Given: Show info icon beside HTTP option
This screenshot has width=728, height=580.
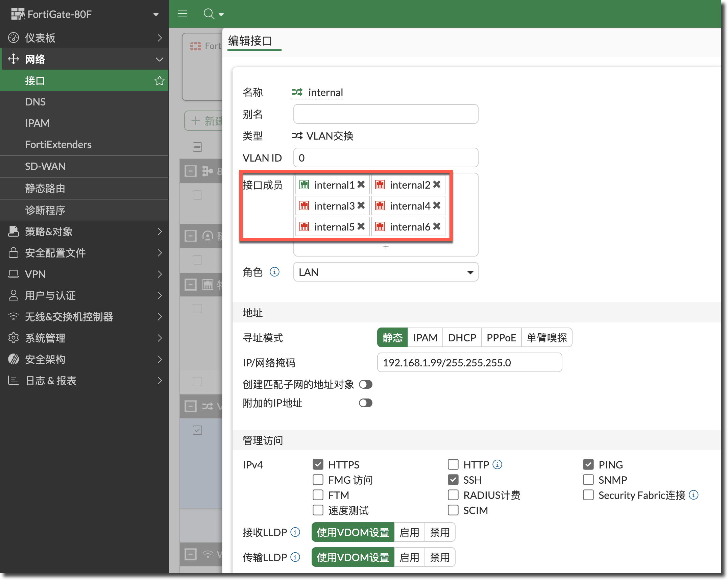Looking at the screenshot, I should pyautogui.click(x=497, y=464).
